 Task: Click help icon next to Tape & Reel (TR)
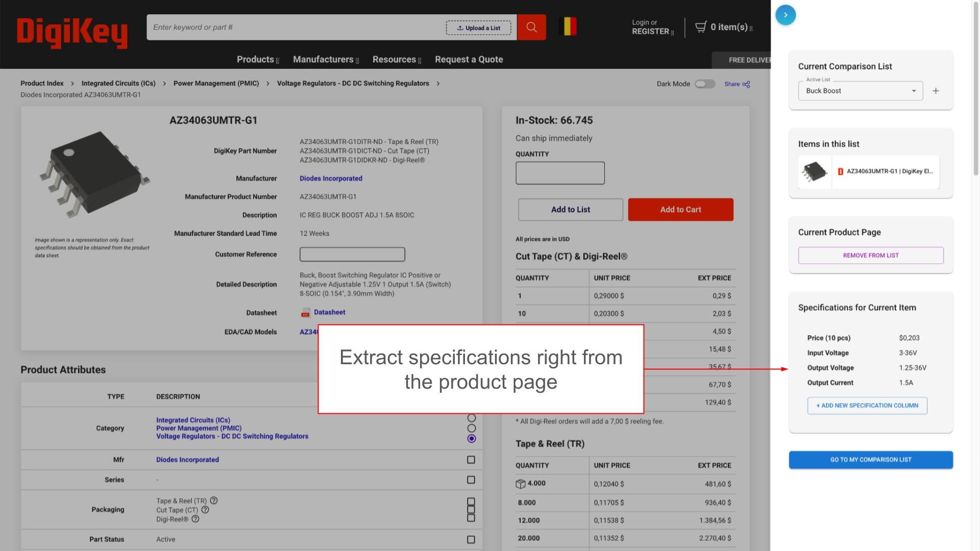[x=214, y=500]
